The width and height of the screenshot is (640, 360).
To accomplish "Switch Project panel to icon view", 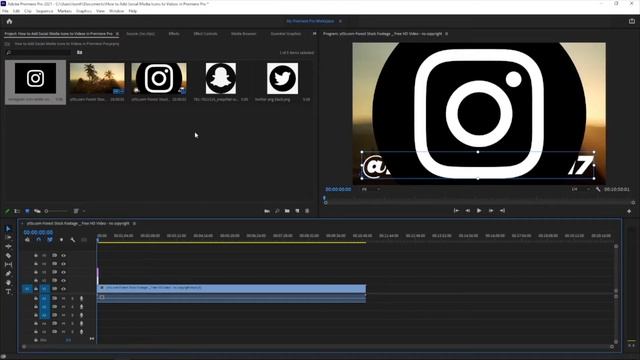I will click(27, 211).
